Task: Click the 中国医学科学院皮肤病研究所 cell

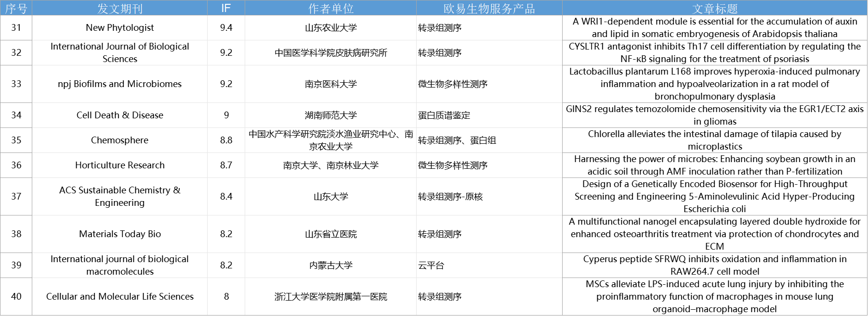Action: pyautogui.click(x=331, y=53)
